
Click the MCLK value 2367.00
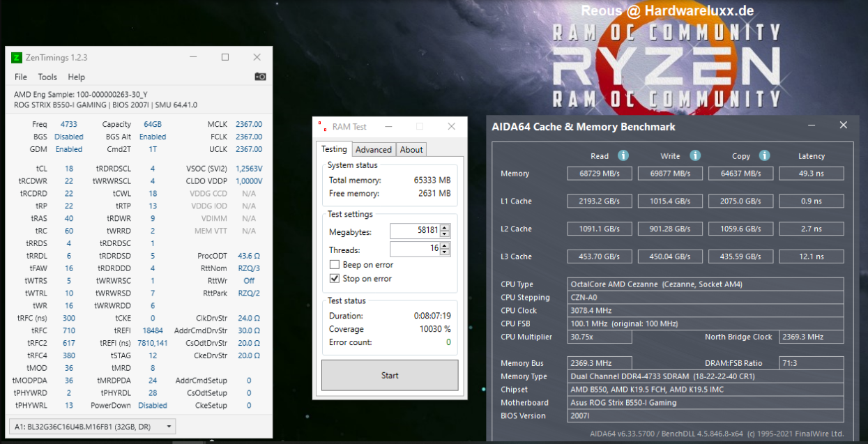coord(249,124)
